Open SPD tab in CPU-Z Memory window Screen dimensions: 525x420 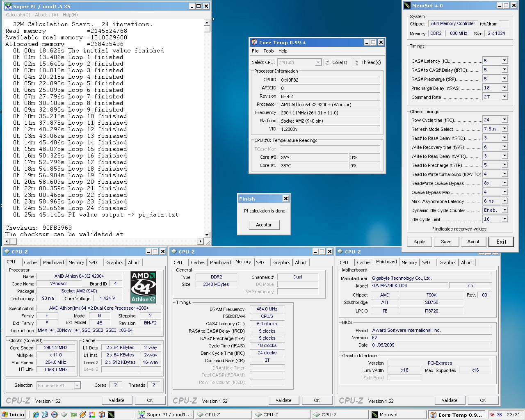260,262
